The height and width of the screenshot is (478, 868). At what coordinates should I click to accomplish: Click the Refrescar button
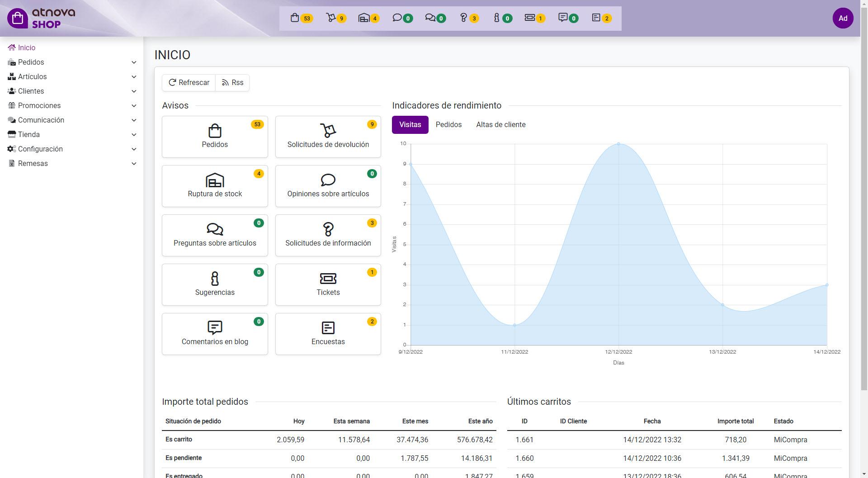[x=189, y=82]
